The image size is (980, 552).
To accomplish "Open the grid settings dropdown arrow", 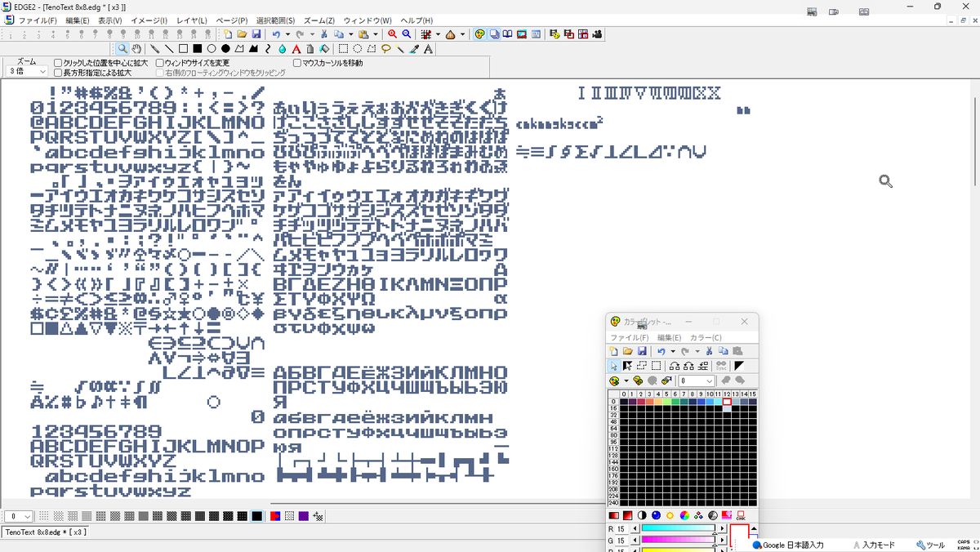I will click(438, 34).
